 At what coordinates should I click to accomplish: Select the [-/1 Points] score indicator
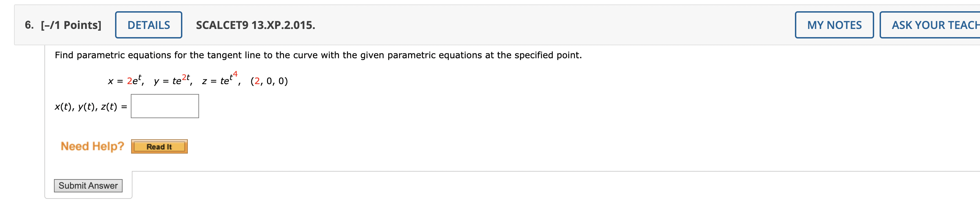[x=71, y=25]
